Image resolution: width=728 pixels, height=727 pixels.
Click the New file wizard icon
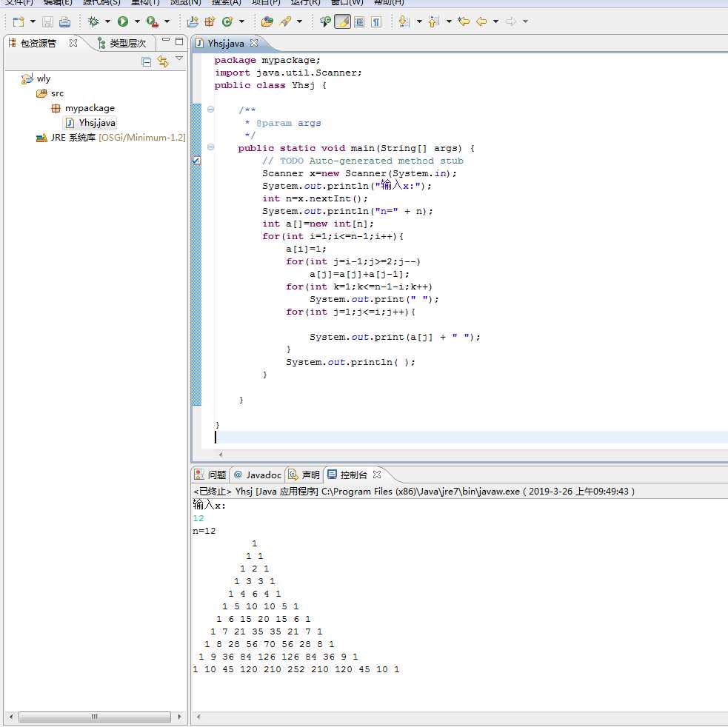click(x=19, y=21)
